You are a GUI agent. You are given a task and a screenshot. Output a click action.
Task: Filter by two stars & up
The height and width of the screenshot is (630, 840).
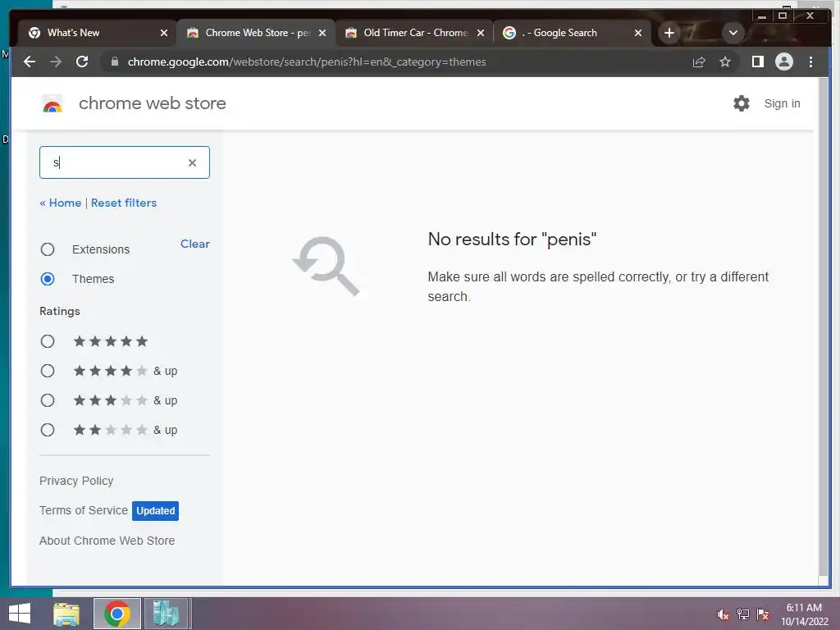point(48,430)
